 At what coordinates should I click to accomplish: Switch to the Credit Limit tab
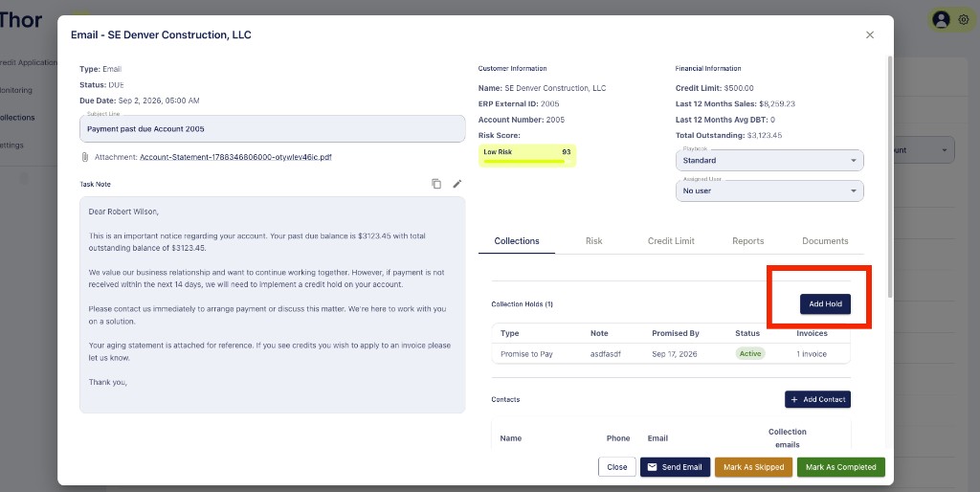click(x=671, y=240)
